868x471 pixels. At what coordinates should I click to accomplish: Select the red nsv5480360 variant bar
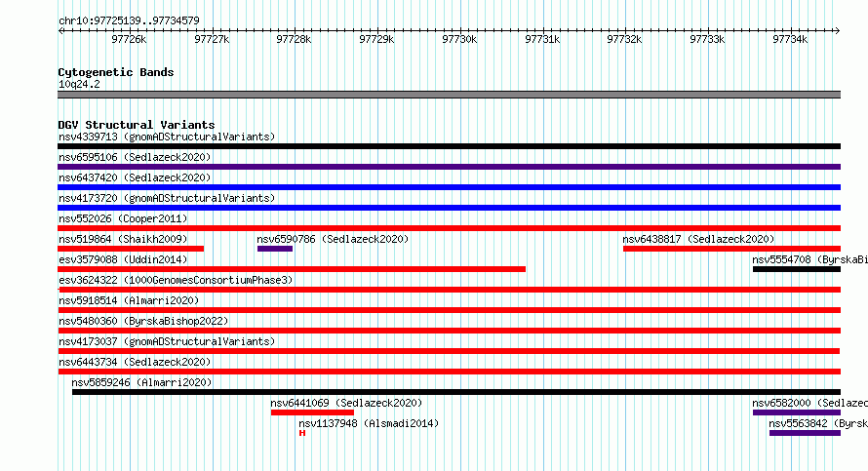[449, 331]
